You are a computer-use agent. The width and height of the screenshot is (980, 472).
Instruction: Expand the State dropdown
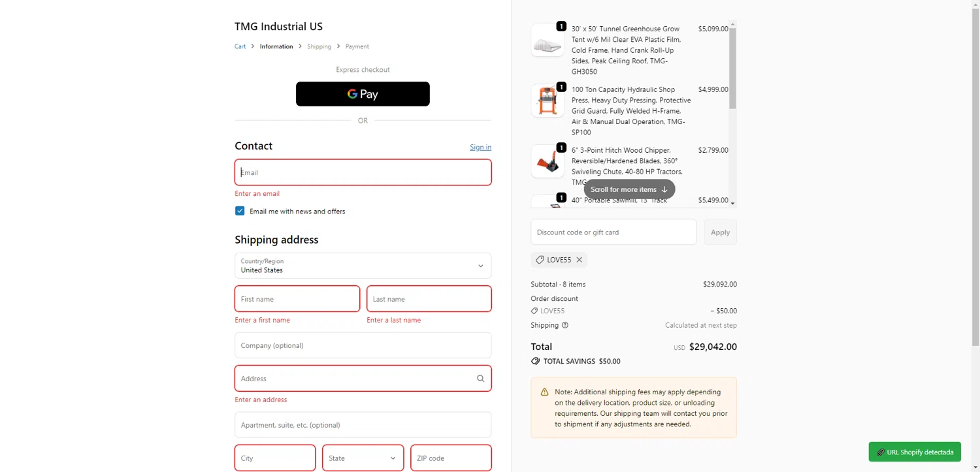tap(363, 458)
